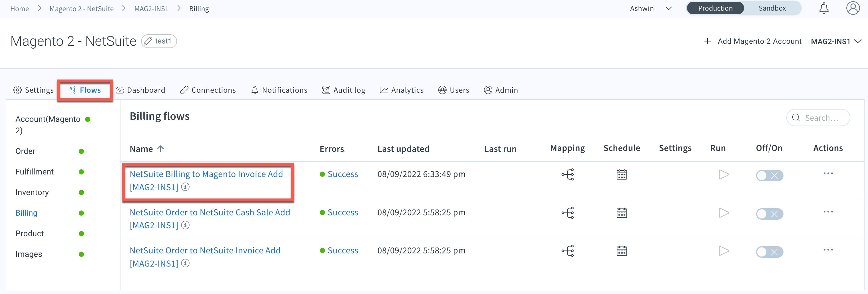
Task: Edit the test1 tag pencil icon
Action: click(x=148, y=41)
